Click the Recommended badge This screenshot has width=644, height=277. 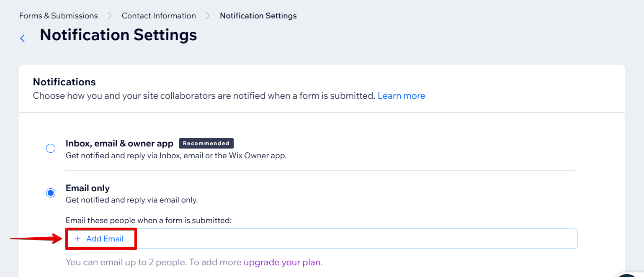click(x=206, y=144)
